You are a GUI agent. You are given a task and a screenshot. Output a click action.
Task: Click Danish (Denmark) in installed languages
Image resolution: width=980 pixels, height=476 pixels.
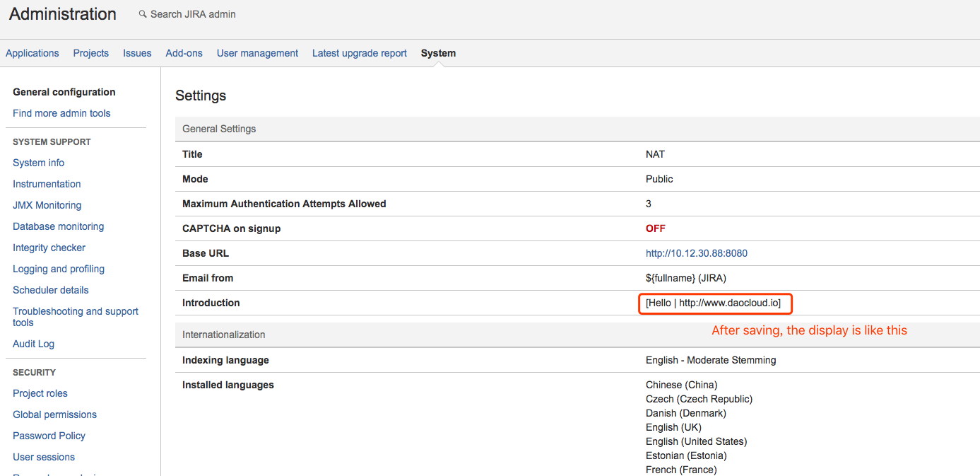(x=686, y=413)
